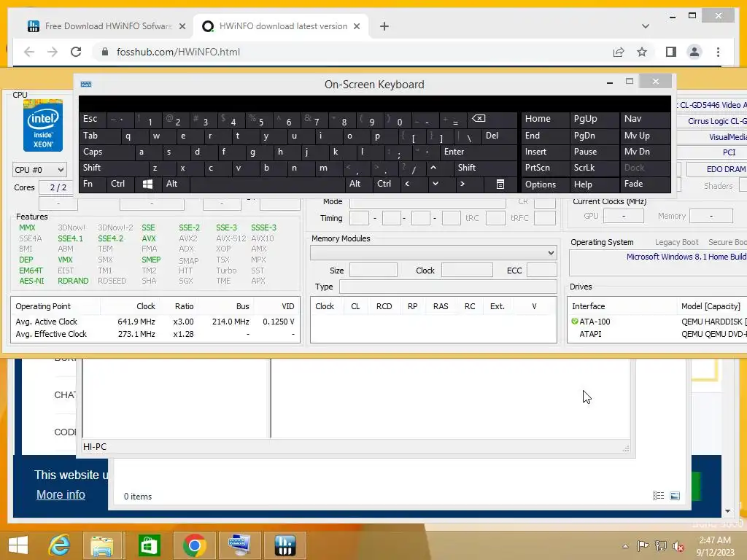
Task: Click the left arrow key on keyboard
Action: coord(407,184)
